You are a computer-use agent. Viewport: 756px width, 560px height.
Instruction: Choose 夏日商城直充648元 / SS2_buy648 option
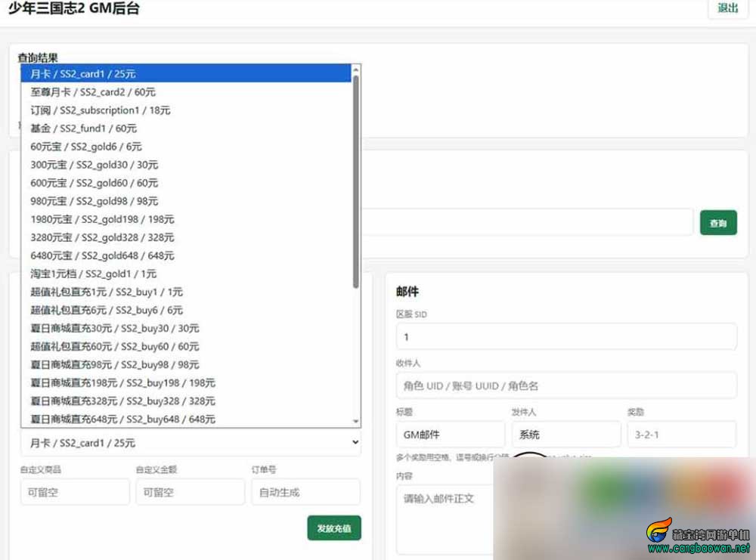[186, 419]
